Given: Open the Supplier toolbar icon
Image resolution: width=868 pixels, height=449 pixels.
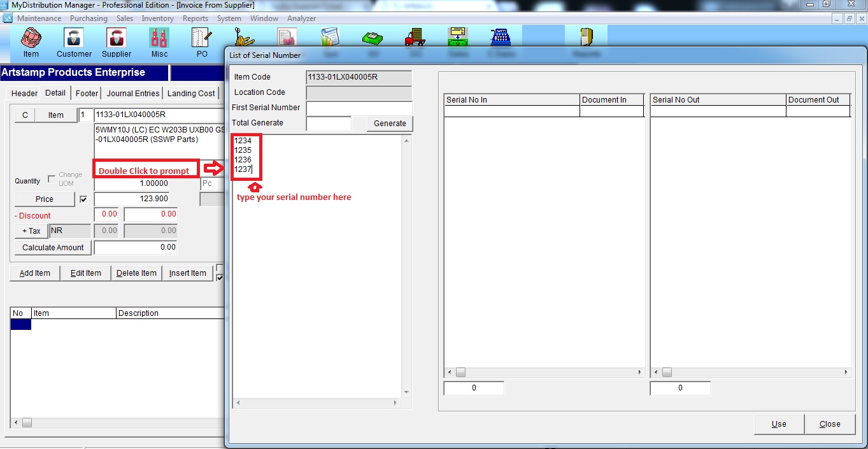Looking at the screenshot, I should tap(116, 42).
